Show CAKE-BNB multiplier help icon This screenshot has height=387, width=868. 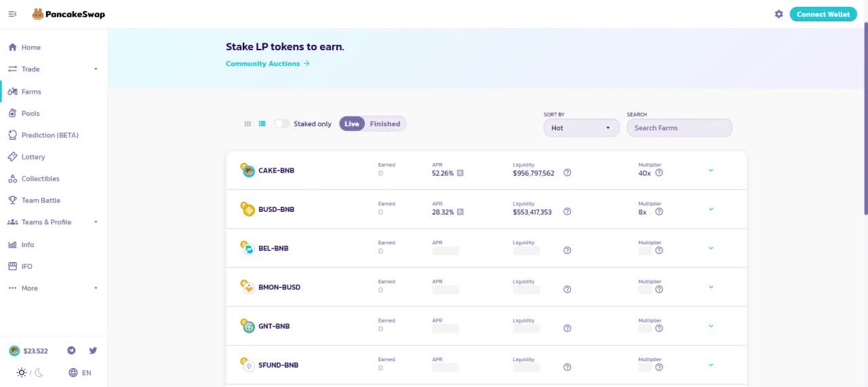tap(659, 172)
